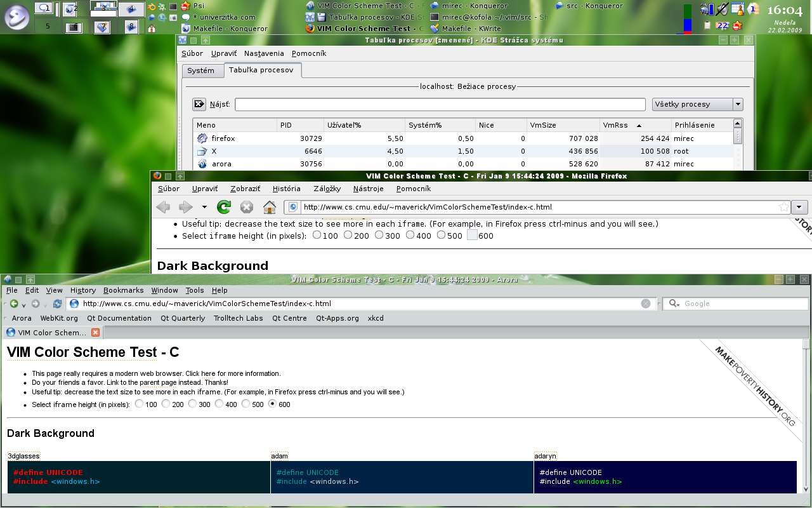This screenshot has width=812, height=508.
Task: Sort processes by VmSize column header
Action: pos(563,125)
